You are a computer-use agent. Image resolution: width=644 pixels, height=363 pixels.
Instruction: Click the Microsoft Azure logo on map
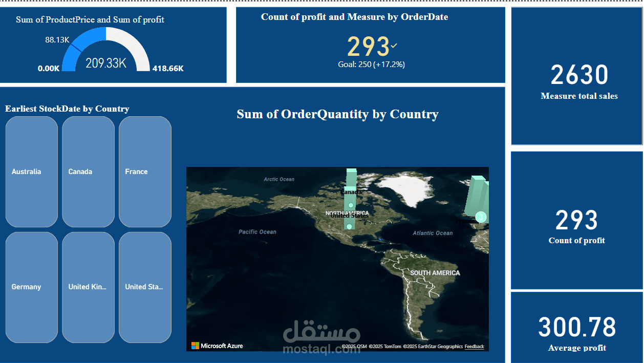click(x=217, y=346)
